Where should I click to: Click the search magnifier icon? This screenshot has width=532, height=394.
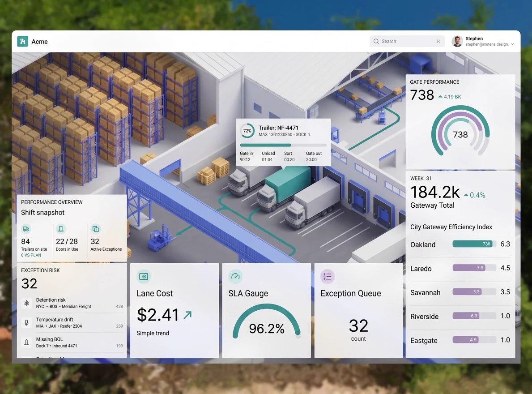(x=376, y=41)
